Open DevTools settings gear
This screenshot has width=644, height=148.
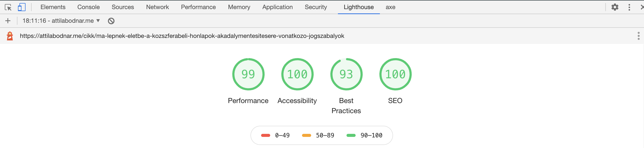[x=615, y=7]
